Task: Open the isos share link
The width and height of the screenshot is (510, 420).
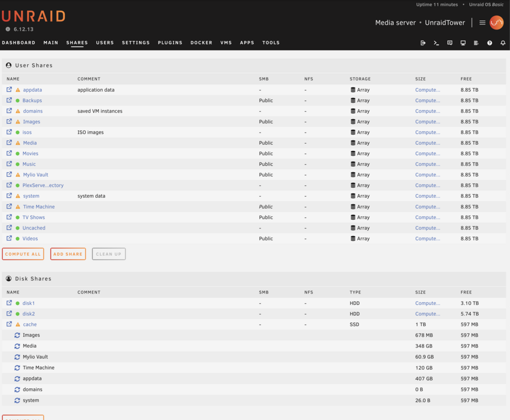Action: pos(27,133)
